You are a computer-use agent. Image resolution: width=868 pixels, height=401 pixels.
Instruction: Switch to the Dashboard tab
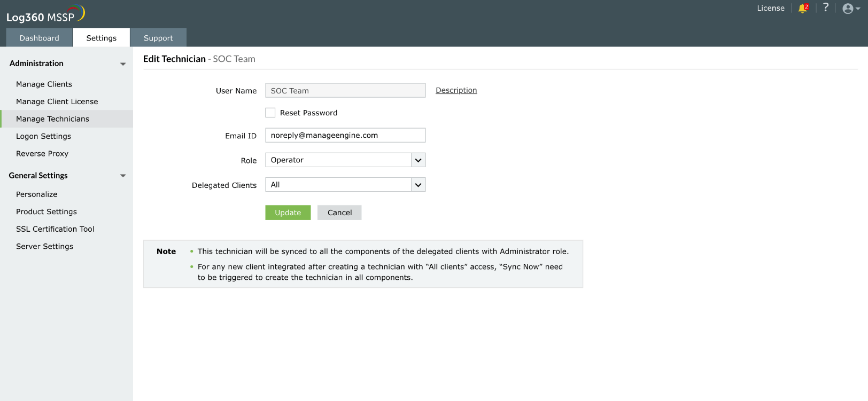(40, 38)
